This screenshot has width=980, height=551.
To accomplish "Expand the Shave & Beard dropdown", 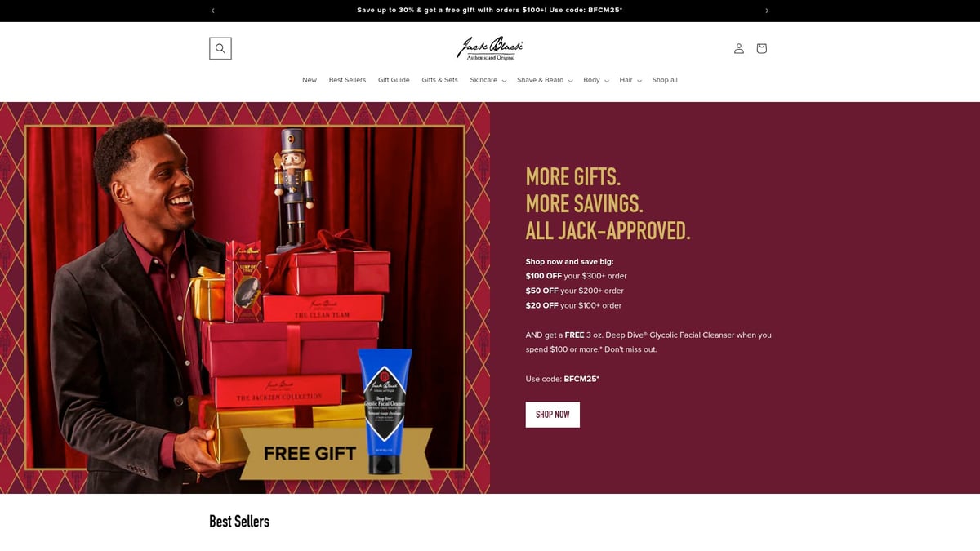I will 545,80.
